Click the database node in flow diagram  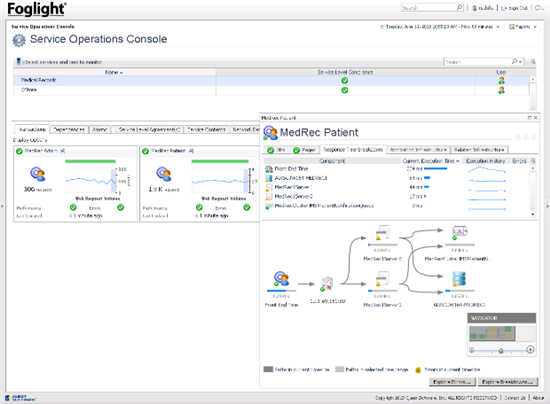pos(459,279)
